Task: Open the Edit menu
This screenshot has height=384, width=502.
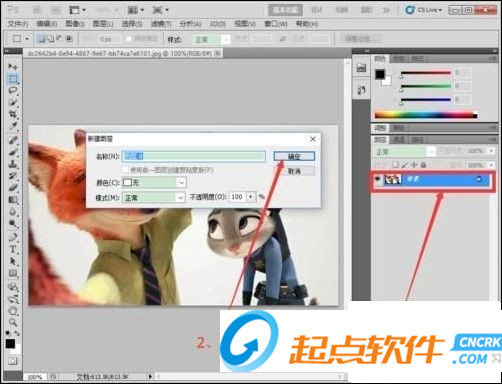Action: [x=47, y=24]
